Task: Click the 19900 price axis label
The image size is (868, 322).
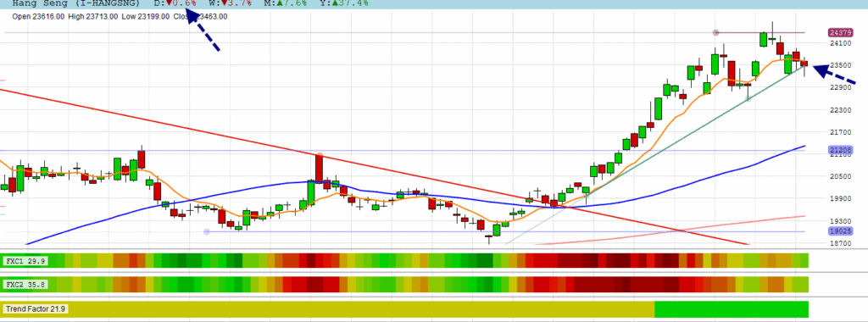Action: click(x=840, y=198)
